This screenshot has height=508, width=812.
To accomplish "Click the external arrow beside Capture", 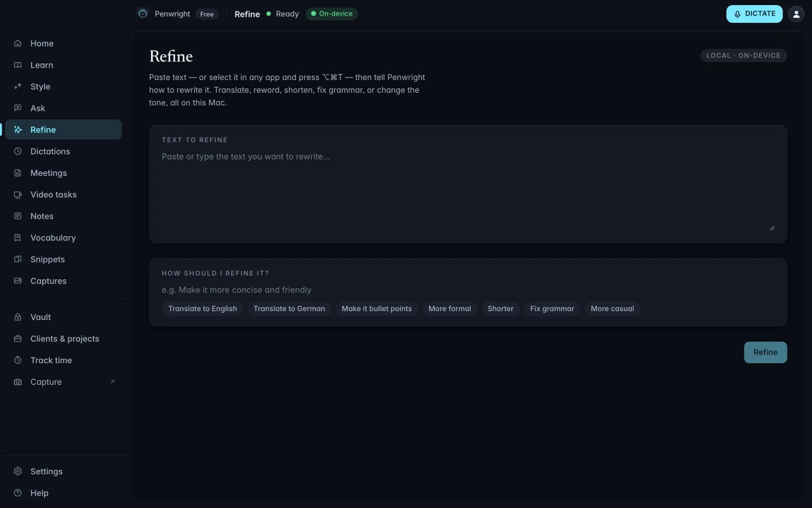I will (112, 381).
